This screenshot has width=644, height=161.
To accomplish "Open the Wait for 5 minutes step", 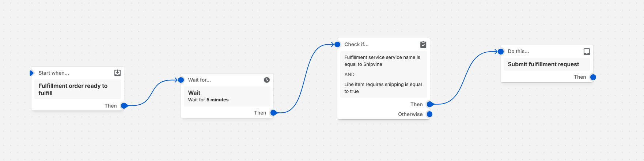I will click(x=227, y=96).
